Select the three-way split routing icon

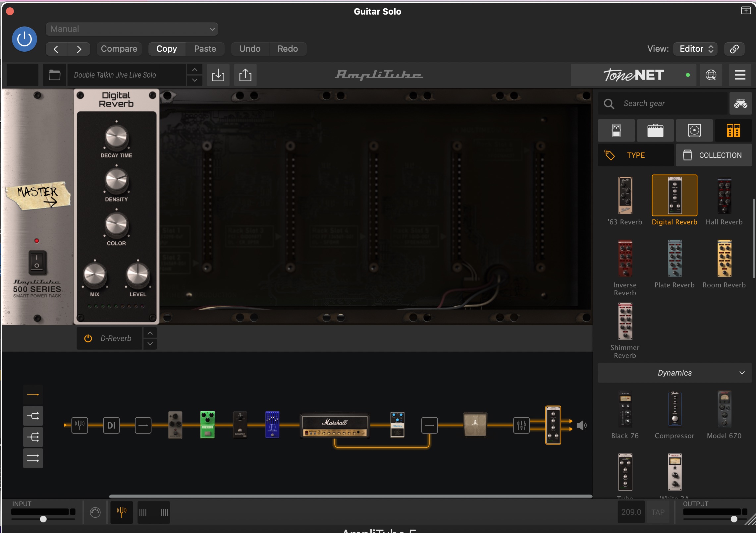tap(33, 437)
